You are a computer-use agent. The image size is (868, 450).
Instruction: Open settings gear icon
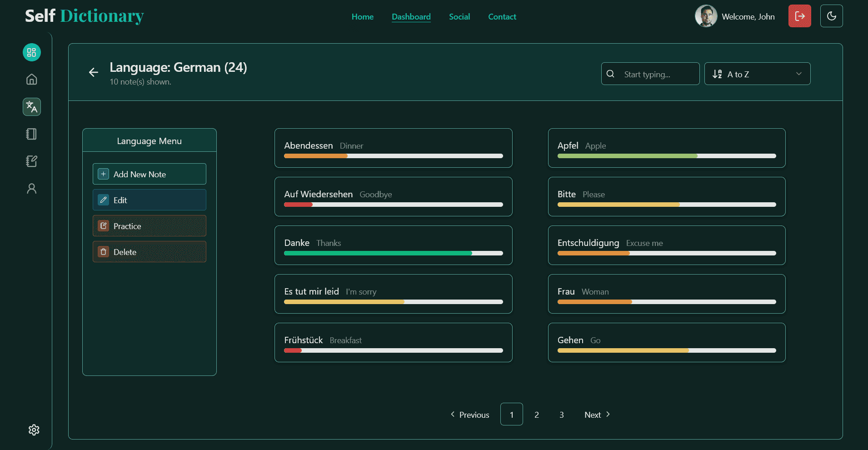coord(34,430)
